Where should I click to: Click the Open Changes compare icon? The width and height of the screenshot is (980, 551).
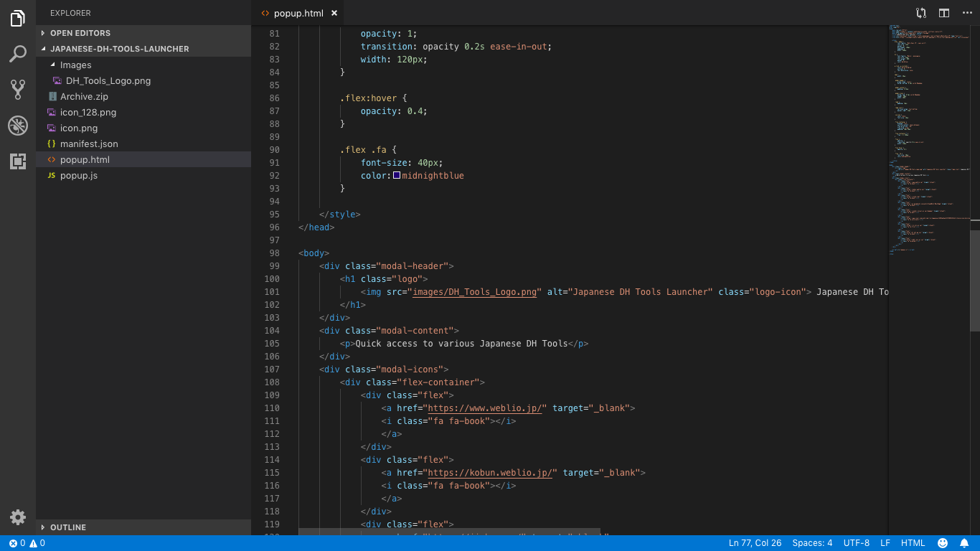click(921, 13)
